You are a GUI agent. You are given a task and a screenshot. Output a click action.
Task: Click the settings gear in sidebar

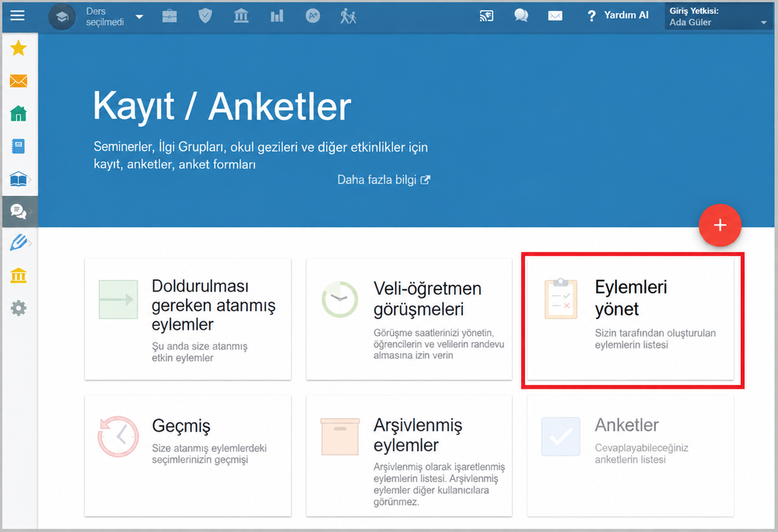pyautogui.click(x=19, y=309)
